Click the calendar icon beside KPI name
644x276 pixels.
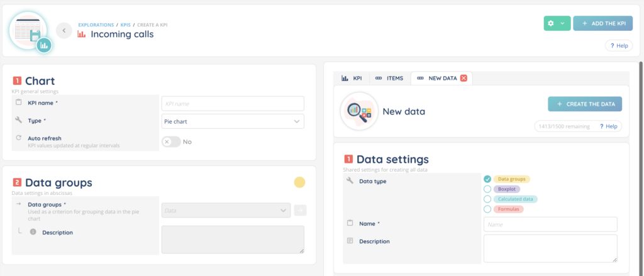(18, 102)
